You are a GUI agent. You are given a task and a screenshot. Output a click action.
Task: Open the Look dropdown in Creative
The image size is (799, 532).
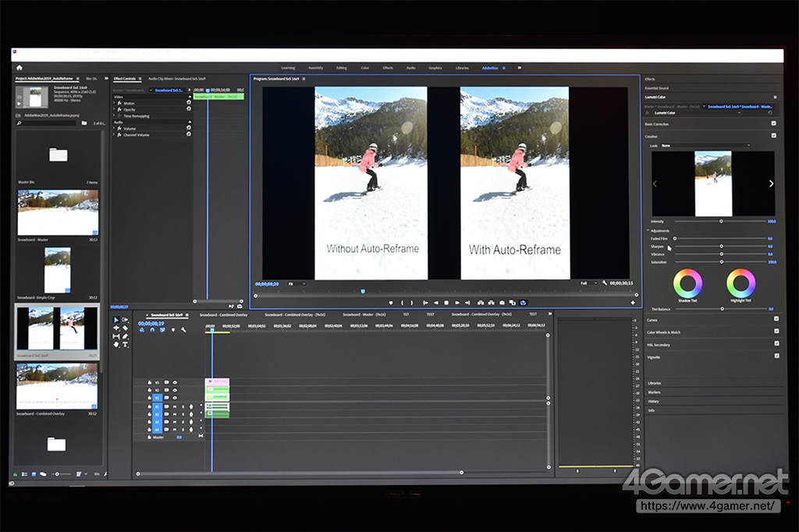click(705, 145)
